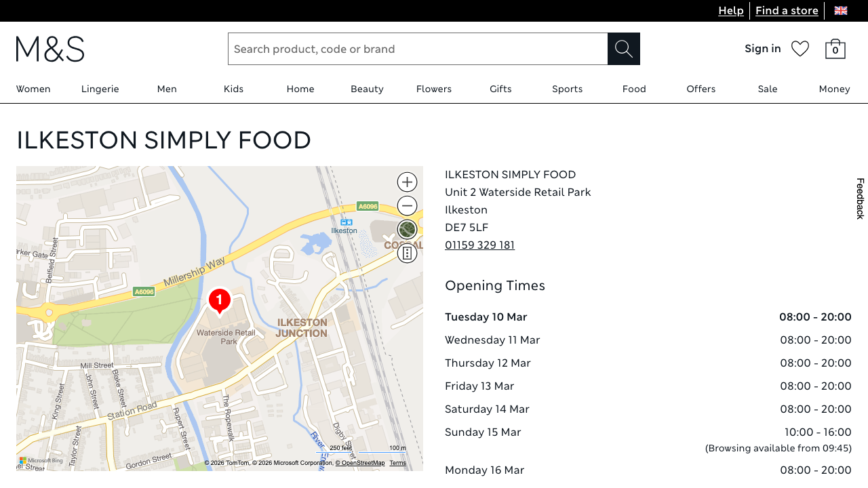The height and width of the screenshot is (488, 868).
Task: Click the Find a store link
Action: click(787, 10)
